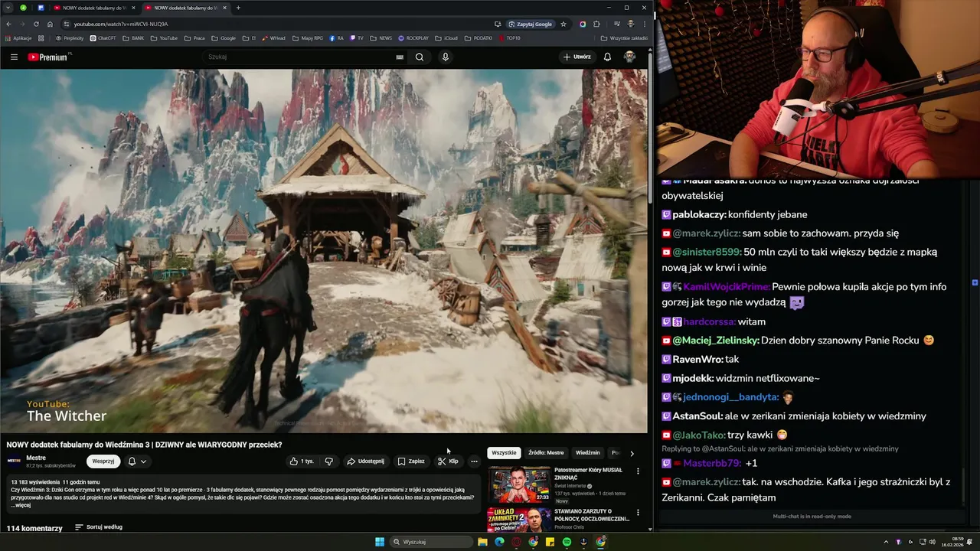Open the YouTube account avatar menu
980x551 pixels.
629,57
